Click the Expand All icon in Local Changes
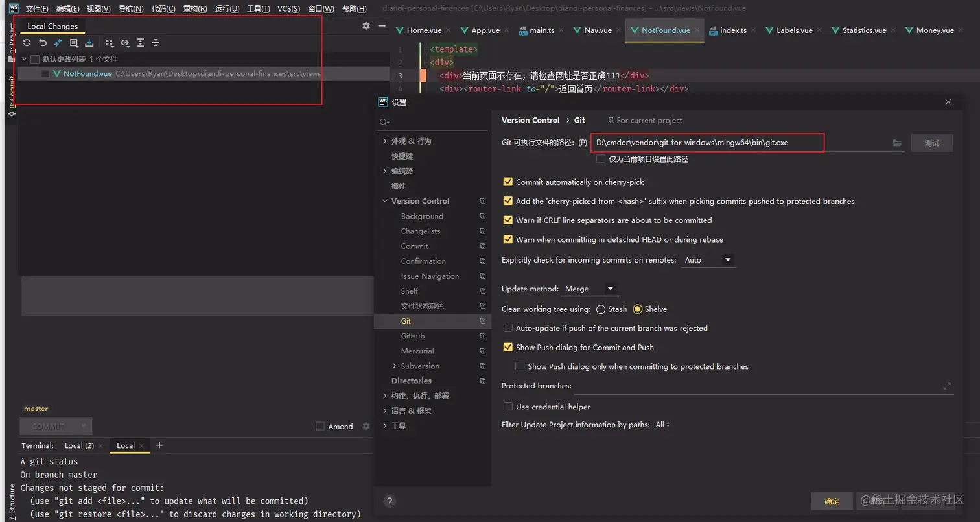980x522 pixels. pos(140,43)
